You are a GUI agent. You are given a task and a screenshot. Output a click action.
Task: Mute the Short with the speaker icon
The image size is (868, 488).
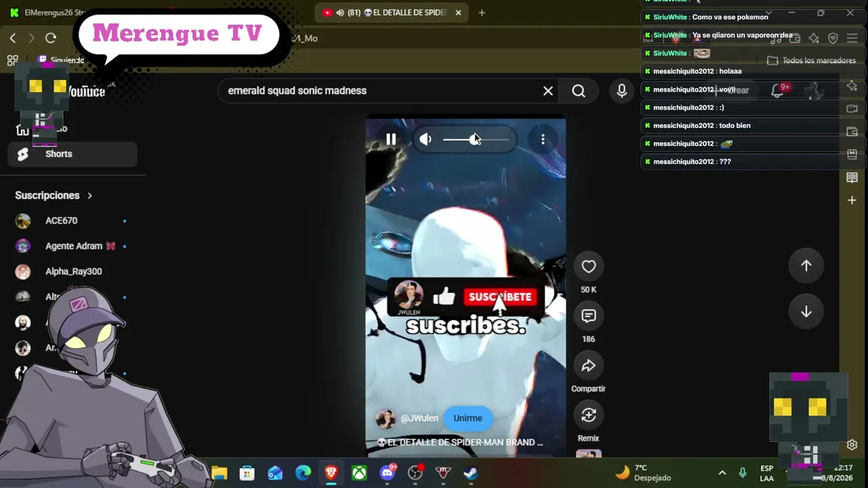425,140
